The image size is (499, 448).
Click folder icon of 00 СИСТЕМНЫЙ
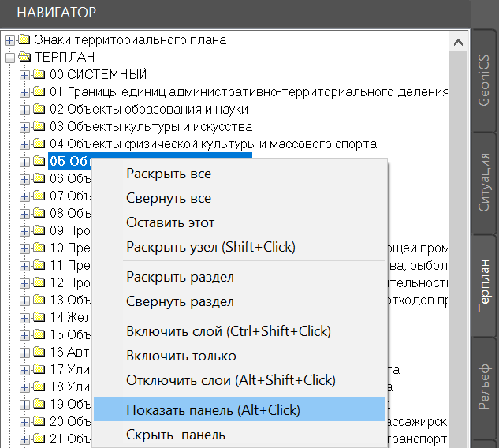point(39,75)
